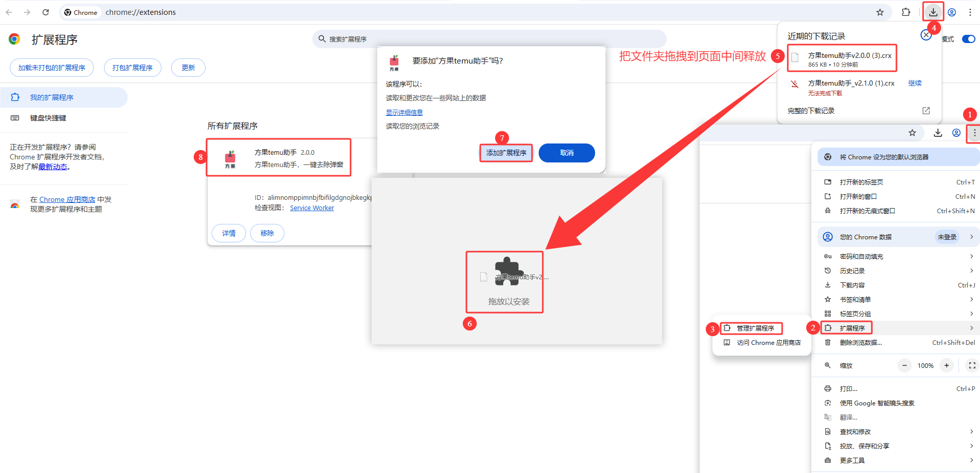980x473 pixels.
Task: Open the 最新动态 link
Action: tap(53, 167)
